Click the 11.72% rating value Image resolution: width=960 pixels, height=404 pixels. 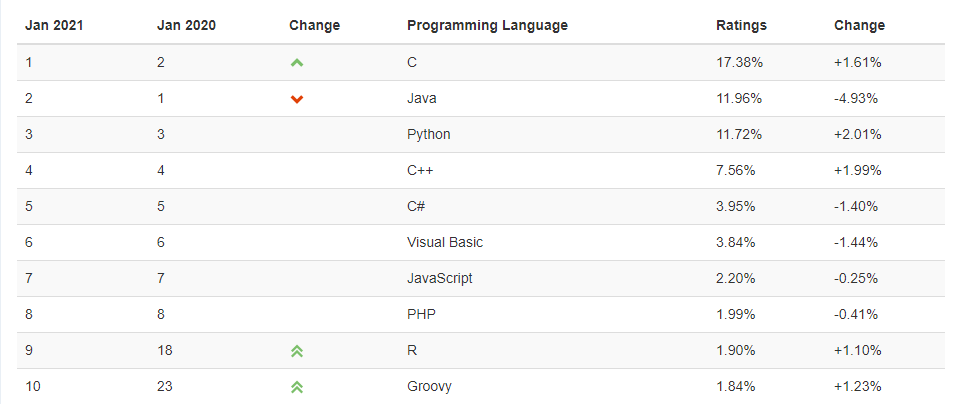click(x=739, y=134)
